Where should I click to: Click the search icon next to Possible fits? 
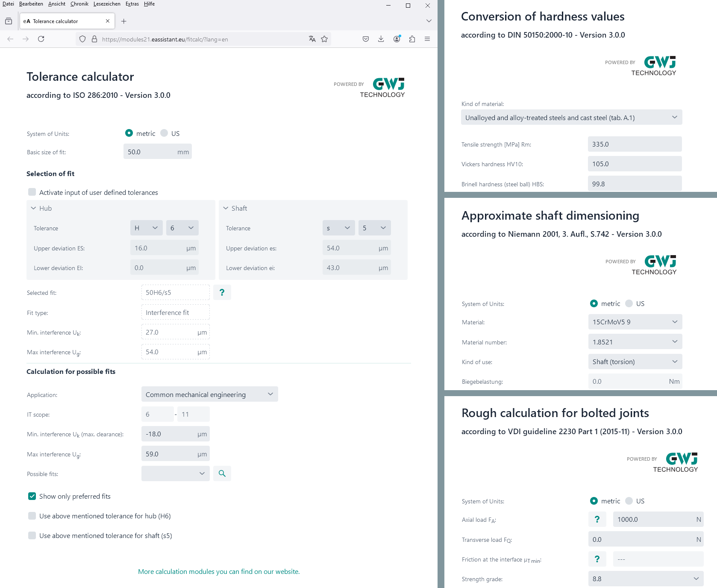(x=222, y=473)
